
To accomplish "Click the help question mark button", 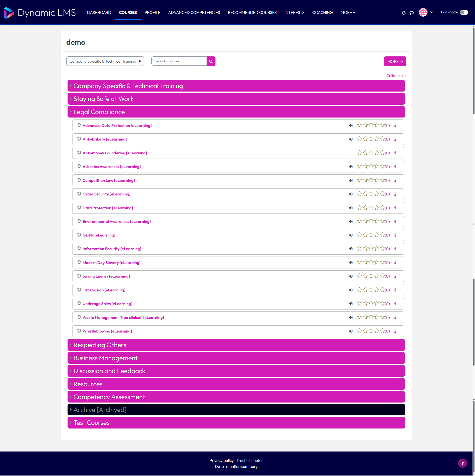I will pyautogui.click(x=462, y=463).
